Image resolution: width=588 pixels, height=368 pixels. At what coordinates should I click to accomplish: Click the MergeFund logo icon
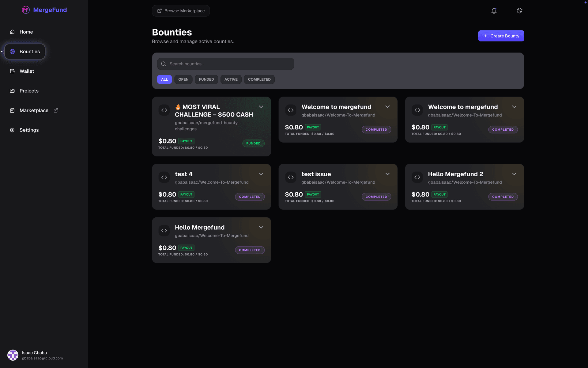(26, 10)
